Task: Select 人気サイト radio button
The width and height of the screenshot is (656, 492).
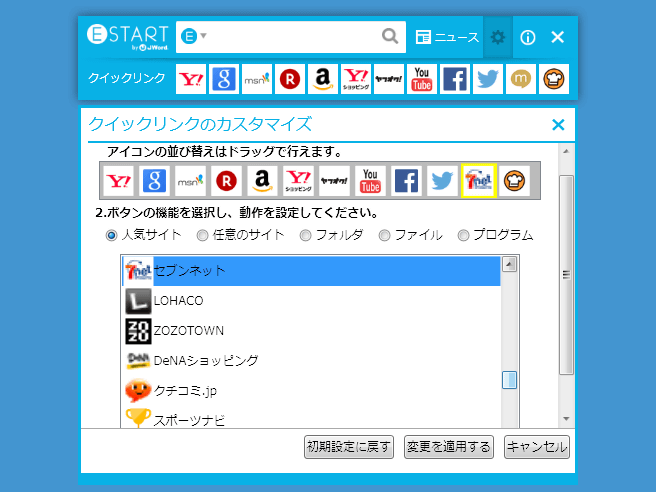Action: point(111,236)
